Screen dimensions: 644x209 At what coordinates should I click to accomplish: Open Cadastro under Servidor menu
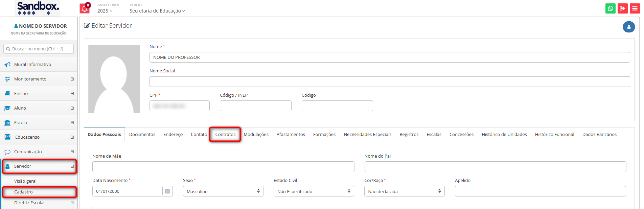click(24, 192)
